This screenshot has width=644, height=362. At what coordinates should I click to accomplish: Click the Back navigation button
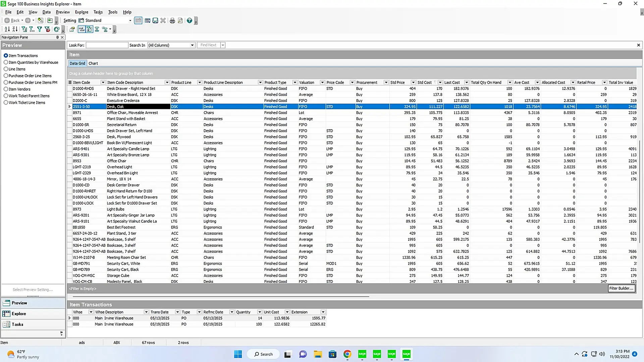click(12, 20)
